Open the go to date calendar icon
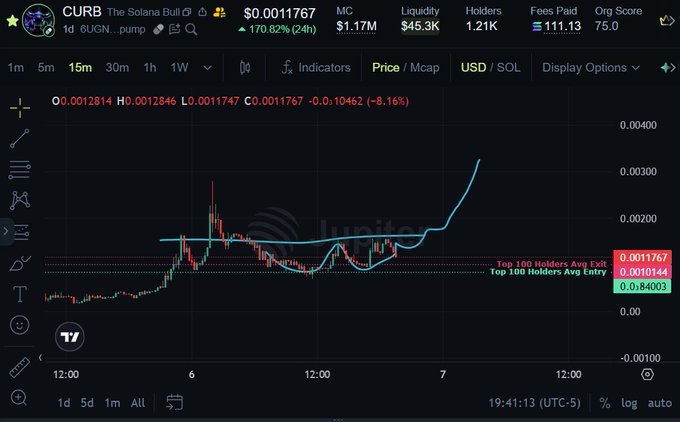Viewport: 680px width, 422px height. (x=174, y=402)
